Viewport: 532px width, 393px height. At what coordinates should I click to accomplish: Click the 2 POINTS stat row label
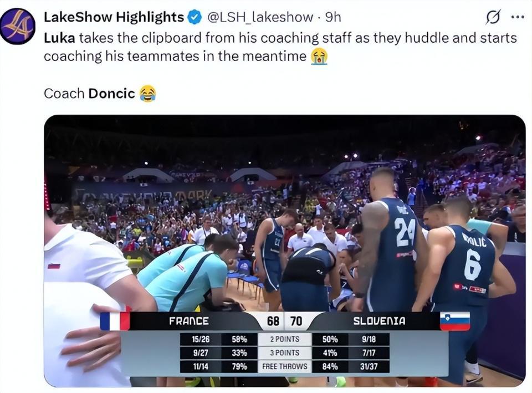click(285, 339)
